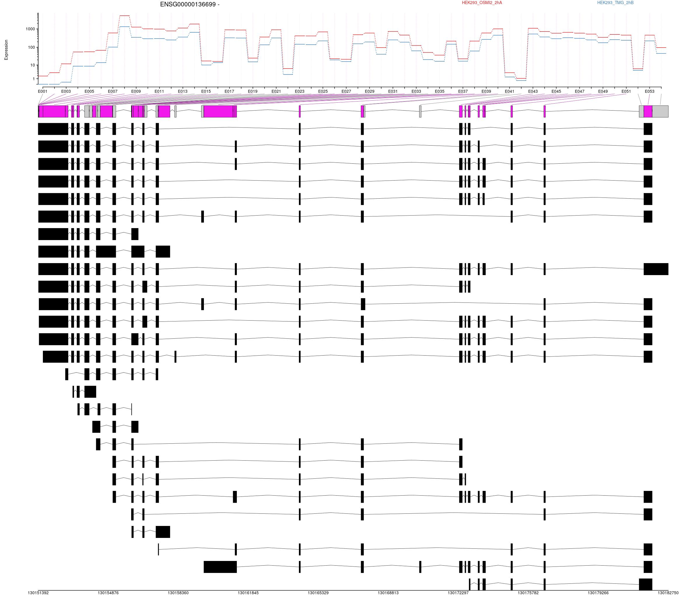The image size is (700, 598).
Task: Select exon label E025
Action: [323, 91]
